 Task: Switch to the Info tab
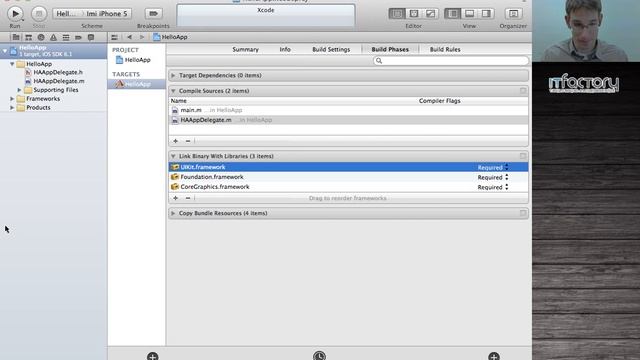point(285,49)
